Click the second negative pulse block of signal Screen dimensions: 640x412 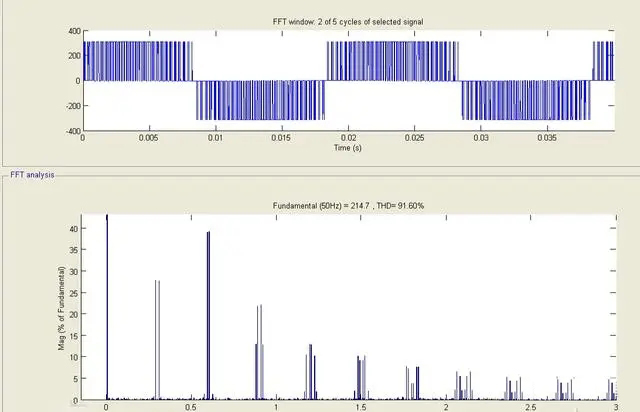pos(525,99)
